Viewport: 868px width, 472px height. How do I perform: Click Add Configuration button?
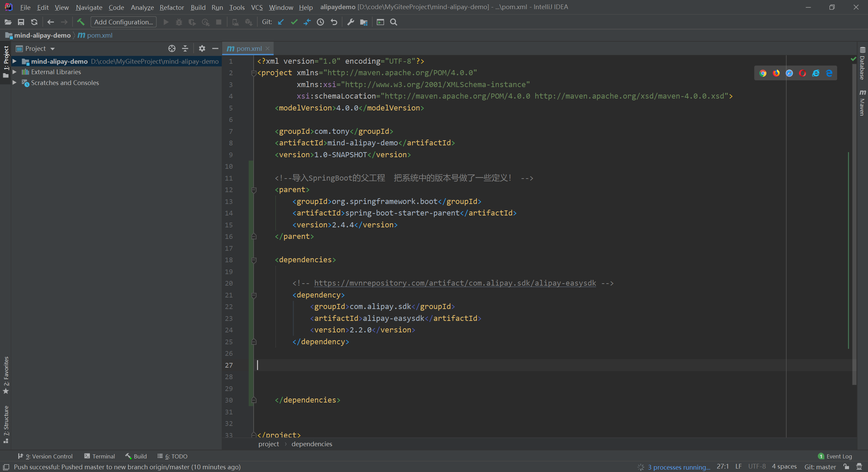[x=123, y=22]
